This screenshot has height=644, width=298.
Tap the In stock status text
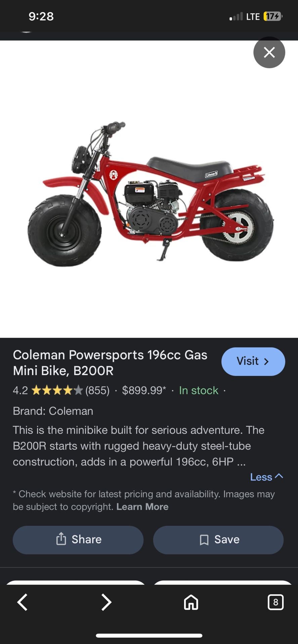[x=198, y=390]
